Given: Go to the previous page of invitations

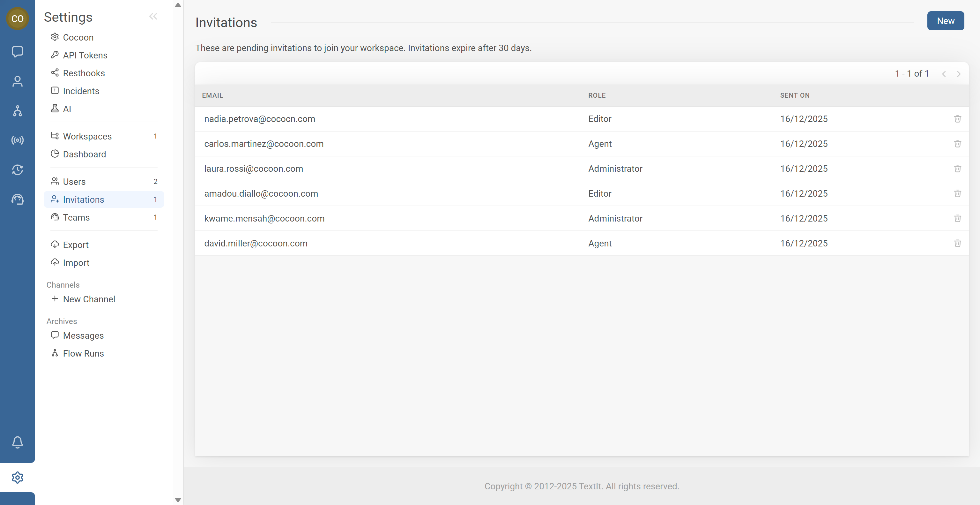Looking at the screenshot, I should coord(944,74).
